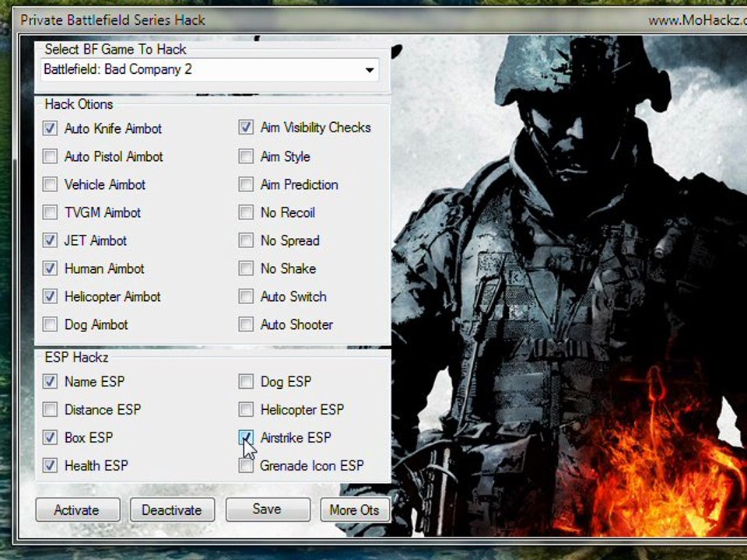Enable the Dog ESP checkbox
This screenshot has height=560, width=747.
[246, 381]
